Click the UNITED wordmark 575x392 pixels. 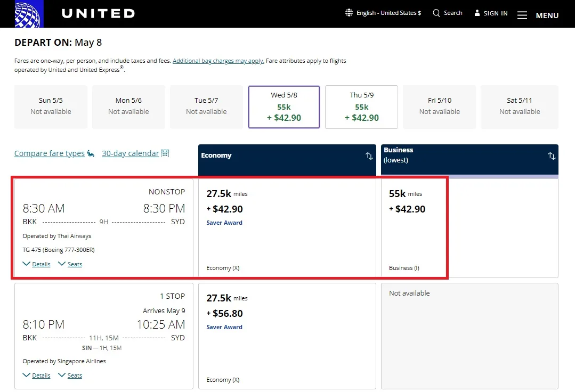point(98,13)
